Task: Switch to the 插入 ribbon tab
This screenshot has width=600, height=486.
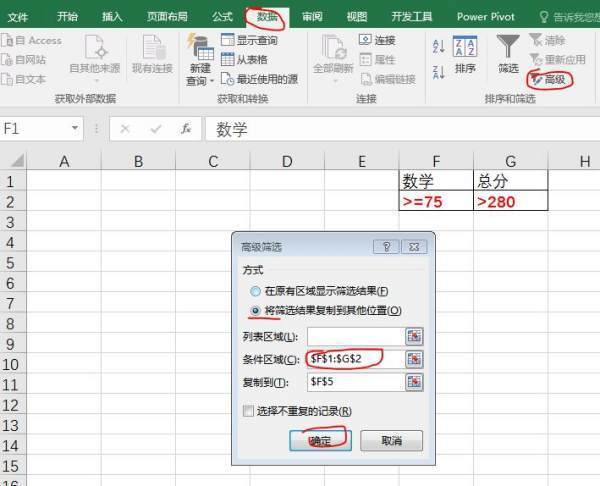Action: click(x=111, y=17)
